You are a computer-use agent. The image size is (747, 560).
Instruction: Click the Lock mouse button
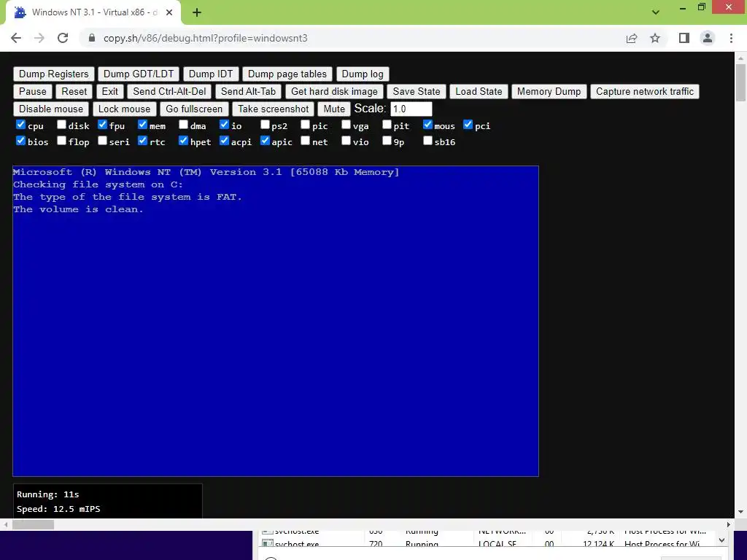[x=124, y=109]
